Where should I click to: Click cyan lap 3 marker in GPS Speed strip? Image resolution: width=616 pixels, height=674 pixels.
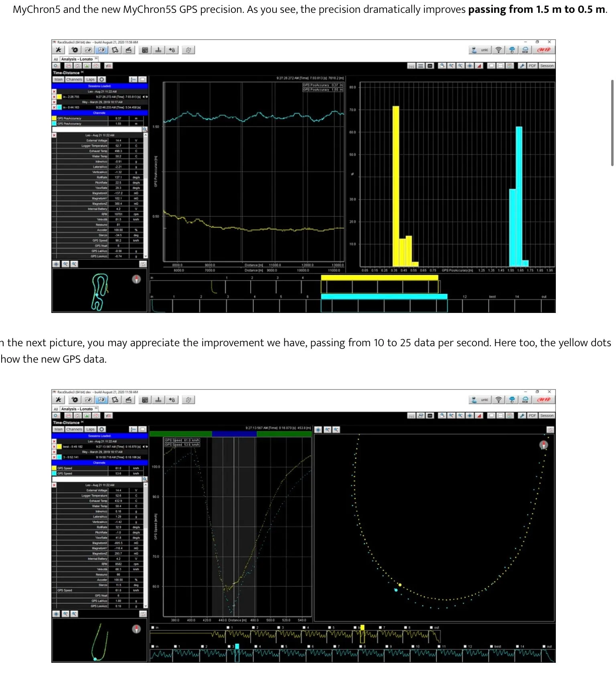click(237, 646)
